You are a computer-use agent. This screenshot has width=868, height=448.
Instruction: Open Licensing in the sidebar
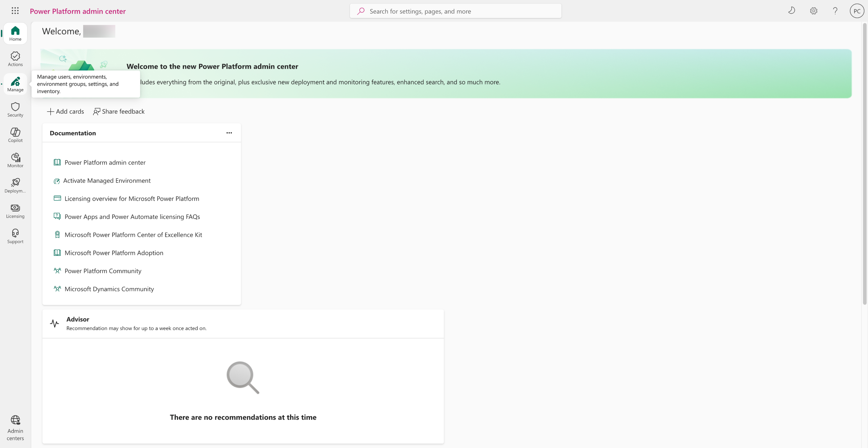click(x=15, y=211)
